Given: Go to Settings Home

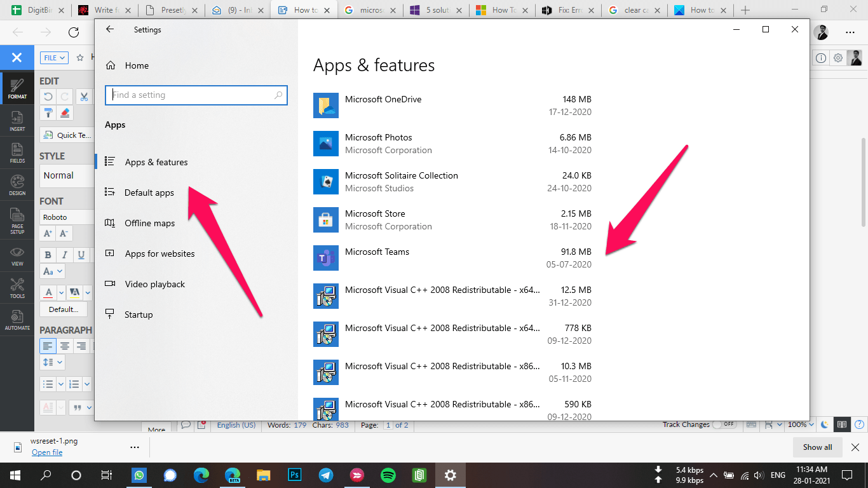Looking at the screenshot, I should point(127,65).
